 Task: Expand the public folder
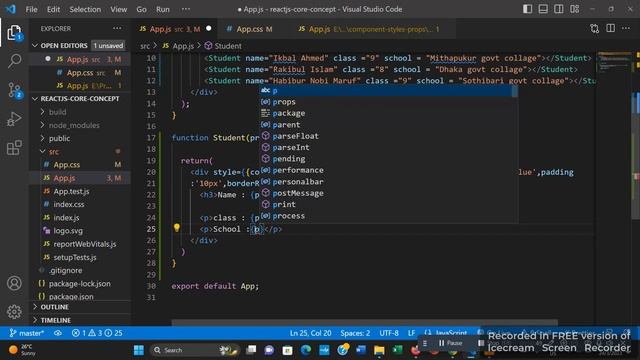pyautogui.click(x=80, y=138)
